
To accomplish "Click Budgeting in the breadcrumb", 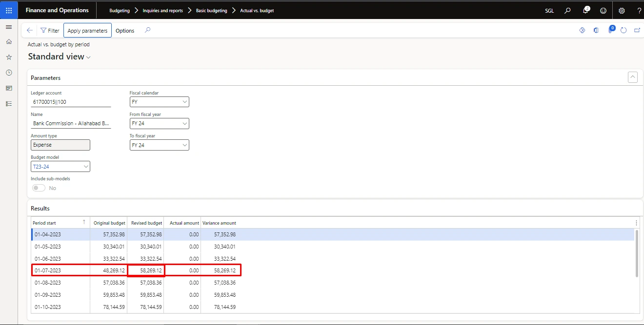I will (x=120, y=10).
